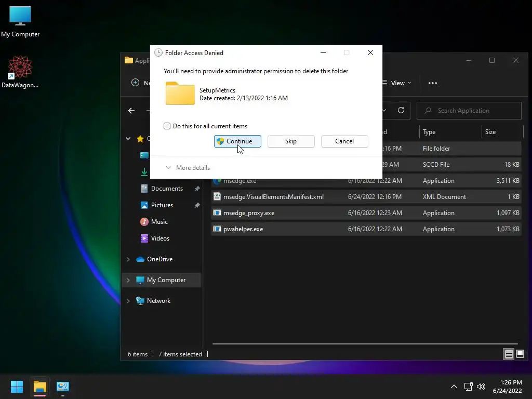Viewport: 532px width, 399px height.
Task: Click the horizontal scrollbar in file list
Action: tap(365, 344)
